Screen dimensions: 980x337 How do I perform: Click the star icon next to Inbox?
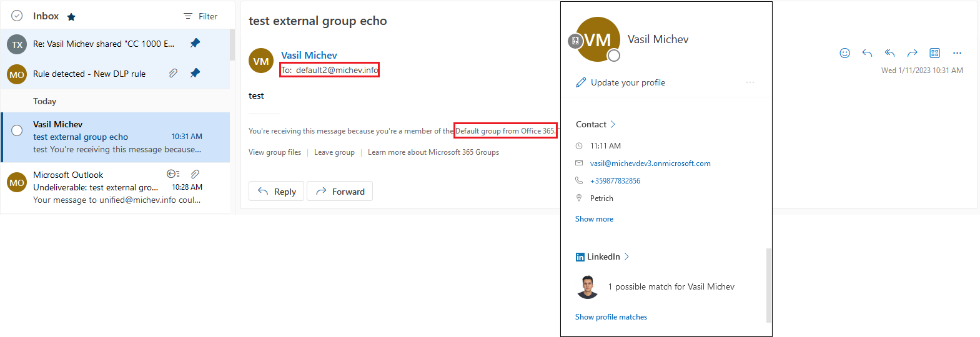coord(71,17)
